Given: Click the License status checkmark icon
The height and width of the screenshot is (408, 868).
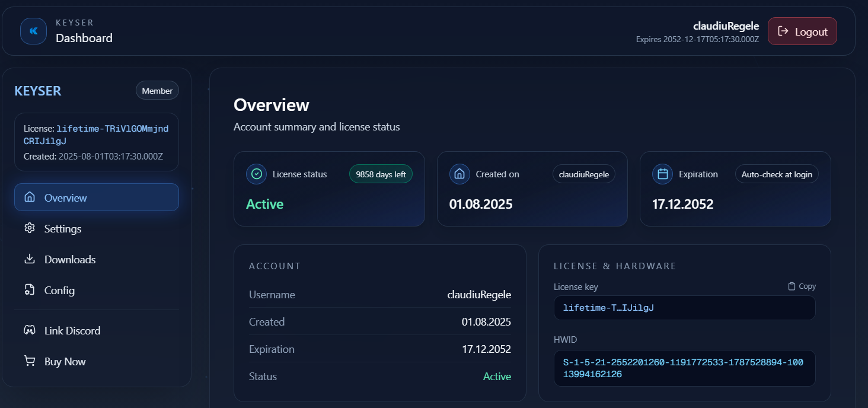Looking at the screenshot, I should click(257, 174).
